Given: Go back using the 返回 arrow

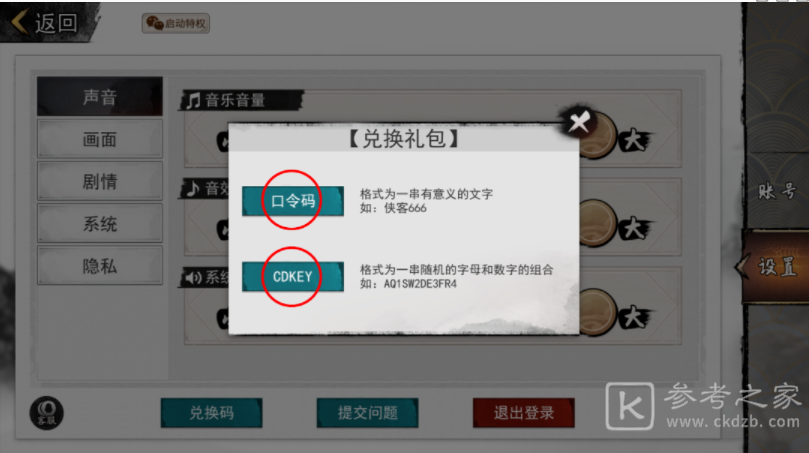Looking at the screenshot, I should pos(45,23).
